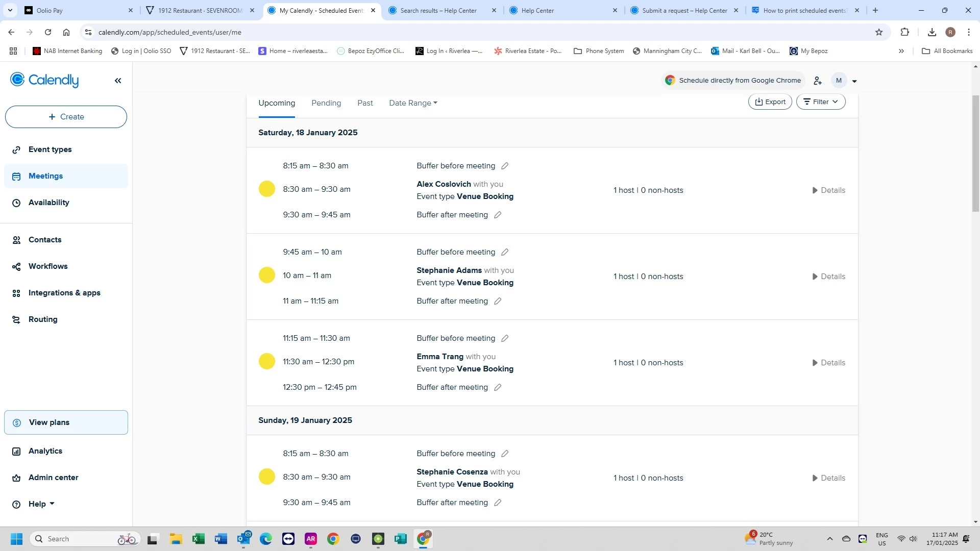Image resolution: width=980 pixels, height=551 pixels.
Task: Open Workflows in the sidebar
Action: (x=48, y=266)
